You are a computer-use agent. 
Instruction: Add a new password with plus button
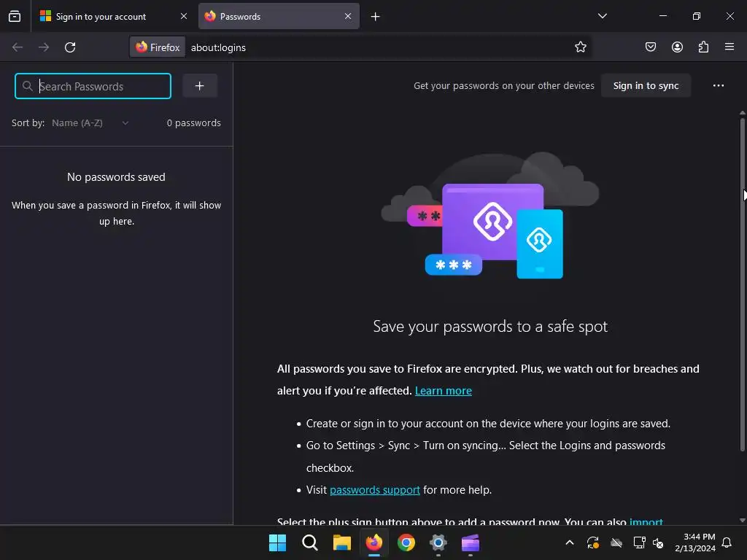click(x=200, y=86)
